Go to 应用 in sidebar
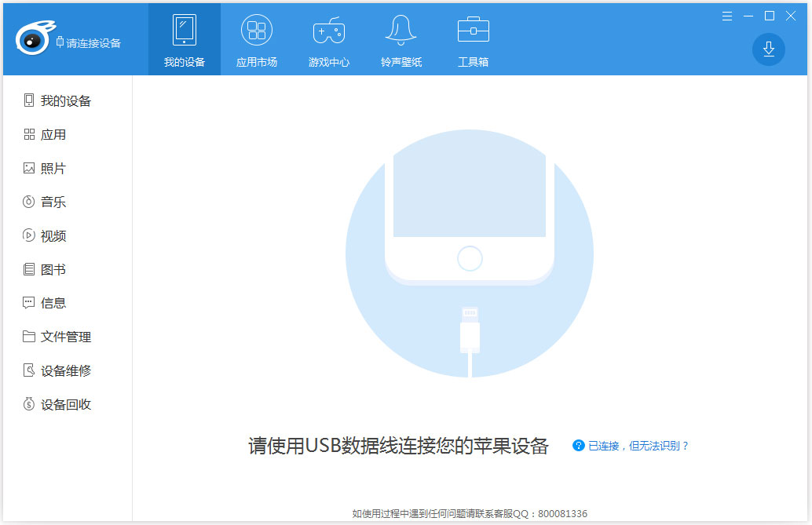 click(x=53, y=134)
